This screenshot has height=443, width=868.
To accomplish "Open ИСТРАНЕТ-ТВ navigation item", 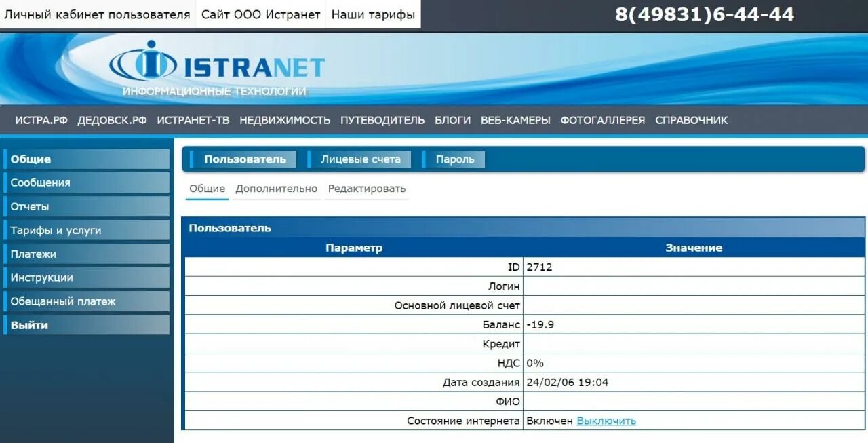I will click(193, 121).
